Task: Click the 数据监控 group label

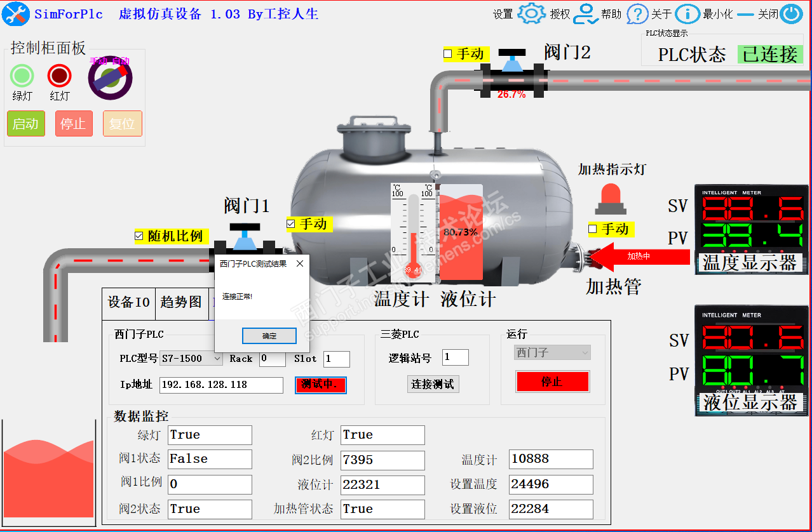Action: coord(141,416)
